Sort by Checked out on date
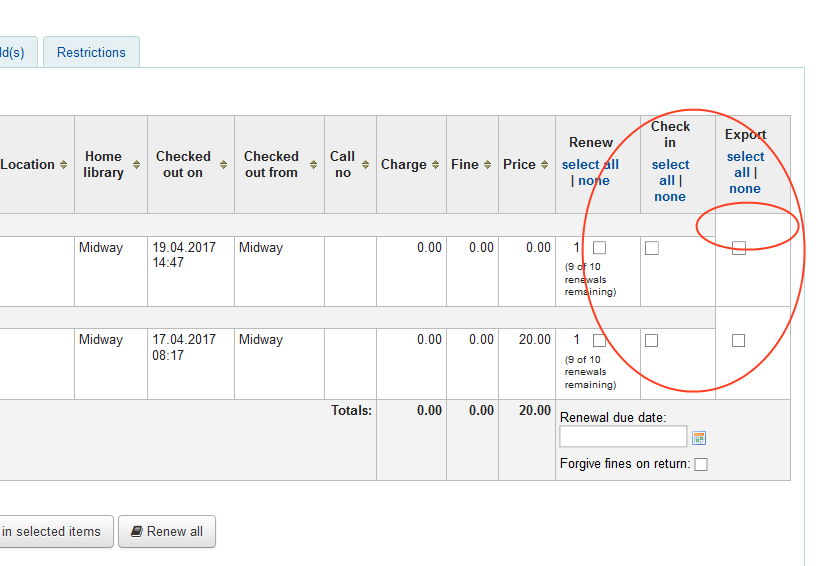Image resolution: width=816 pixels, height=566 pixels. [x=190, y=165]
